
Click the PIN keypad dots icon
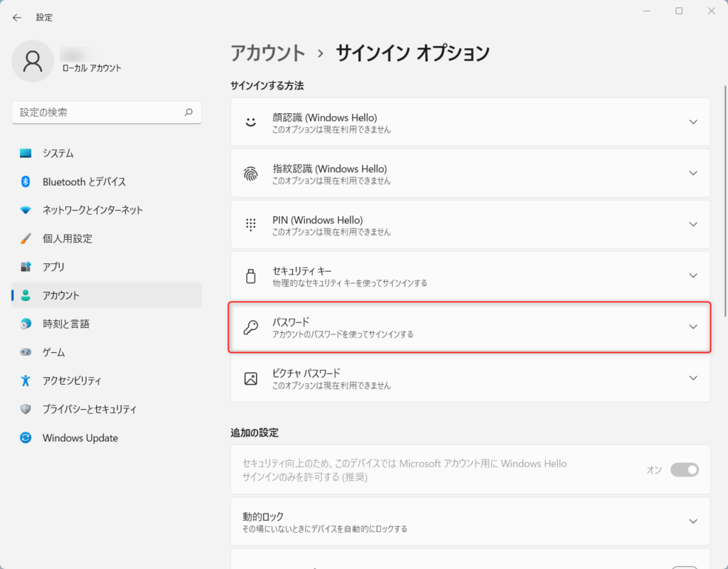click(251, 224)
